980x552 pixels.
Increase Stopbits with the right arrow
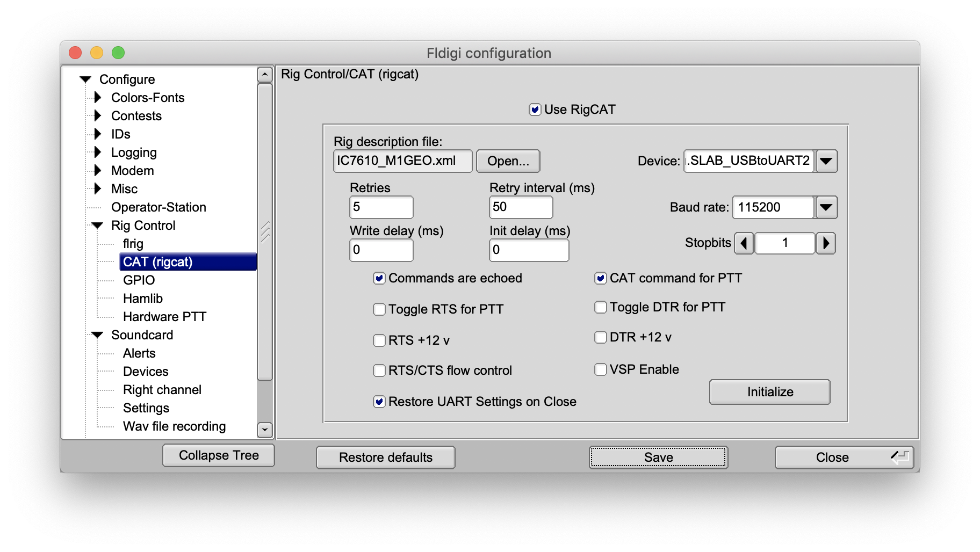826,243
